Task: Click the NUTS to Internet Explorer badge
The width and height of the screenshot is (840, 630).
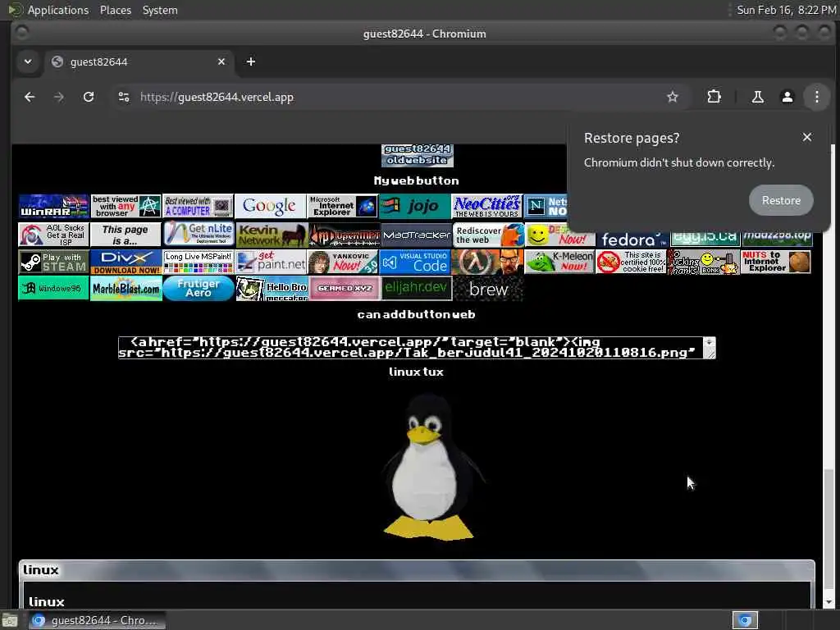Action: coord(776,262)
